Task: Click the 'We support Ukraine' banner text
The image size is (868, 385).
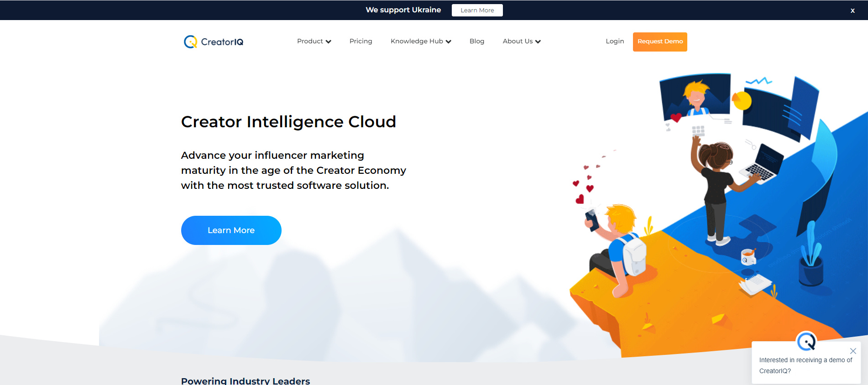Action: (x=403, y=10)
